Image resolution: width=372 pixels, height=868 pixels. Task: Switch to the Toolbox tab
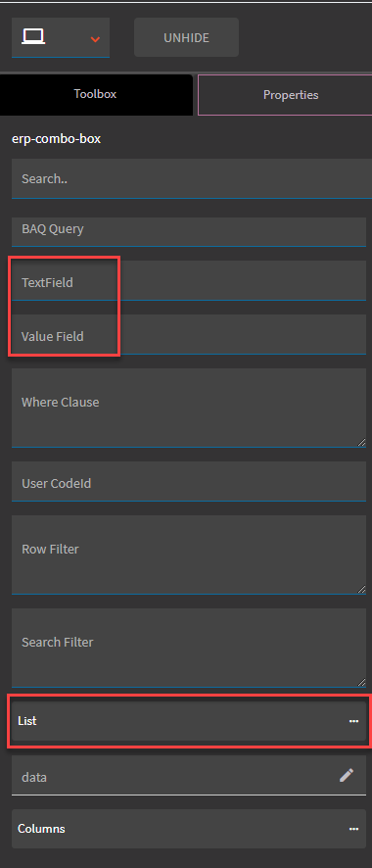point(96,95)
